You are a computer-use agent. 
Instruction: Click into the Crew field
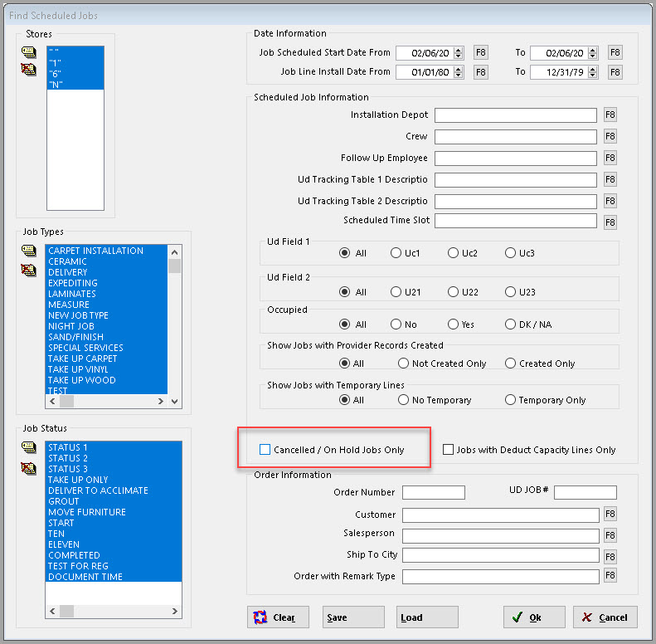(516, 136)
